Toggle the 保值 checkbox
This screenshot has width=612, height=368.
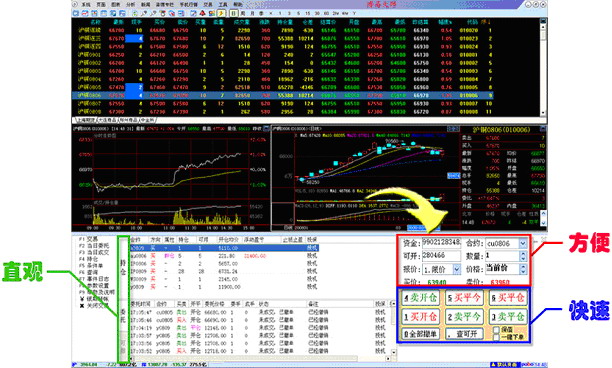click(x=496, y=330)
